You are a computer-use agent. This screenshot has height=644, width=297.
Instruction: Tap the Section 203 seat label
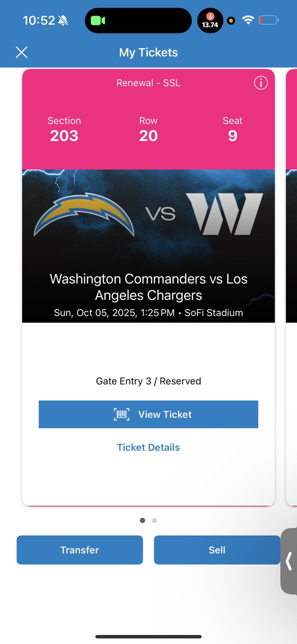click(64, 130)
